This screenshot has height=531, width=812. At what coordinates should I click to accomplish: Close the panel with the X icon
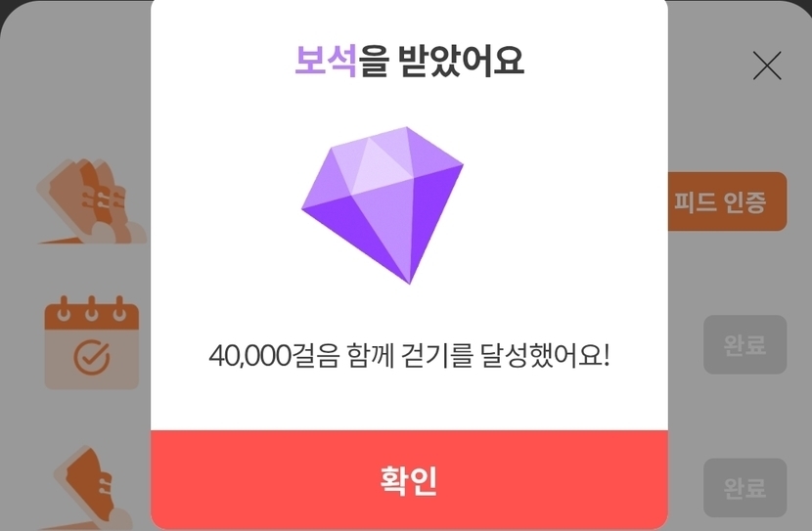click(767, 66)
